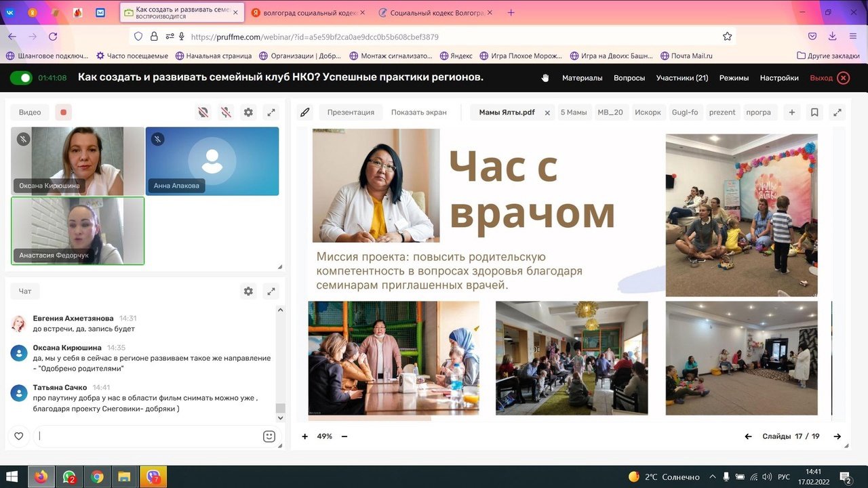Click the red record button in video panel
Viewport: 868px width, 488px height.
(x=63, y=113)
